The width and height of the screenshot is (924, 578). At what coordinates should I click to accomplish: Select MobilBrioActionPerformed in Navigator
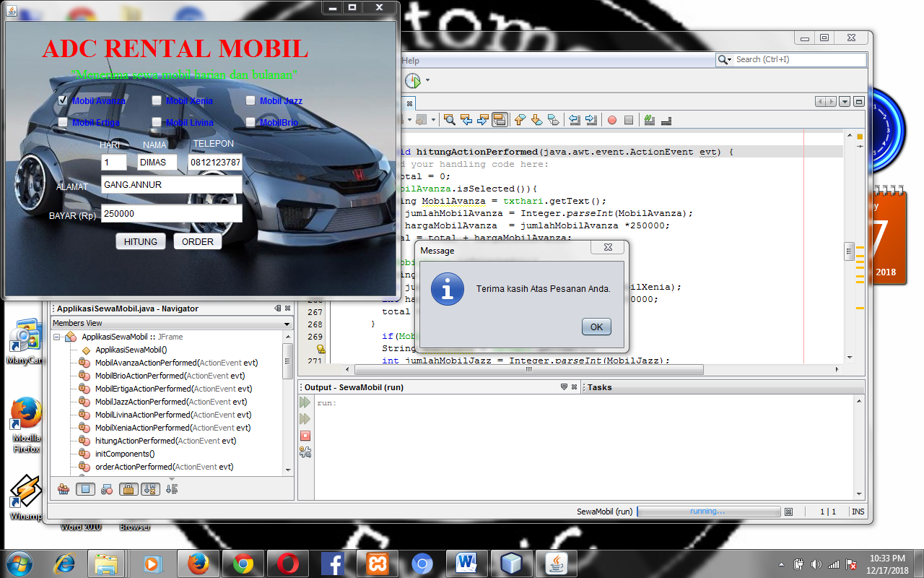click(170, 376)
